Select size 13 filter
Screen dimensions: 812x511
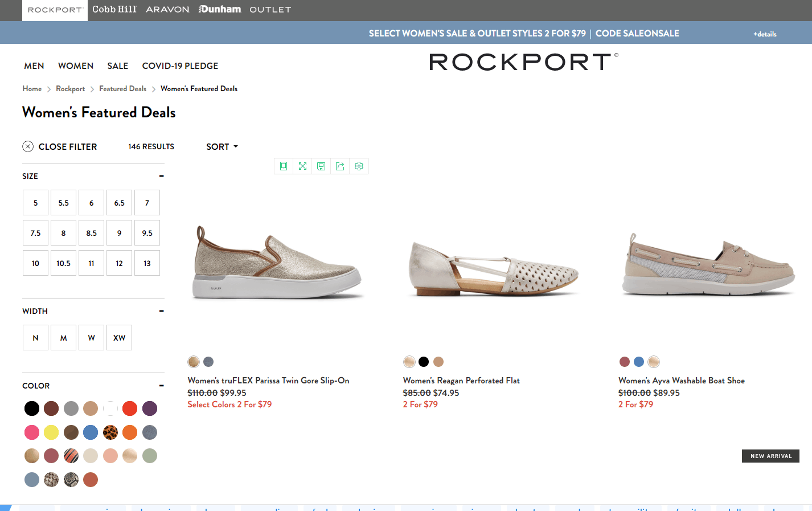[147, 263]
